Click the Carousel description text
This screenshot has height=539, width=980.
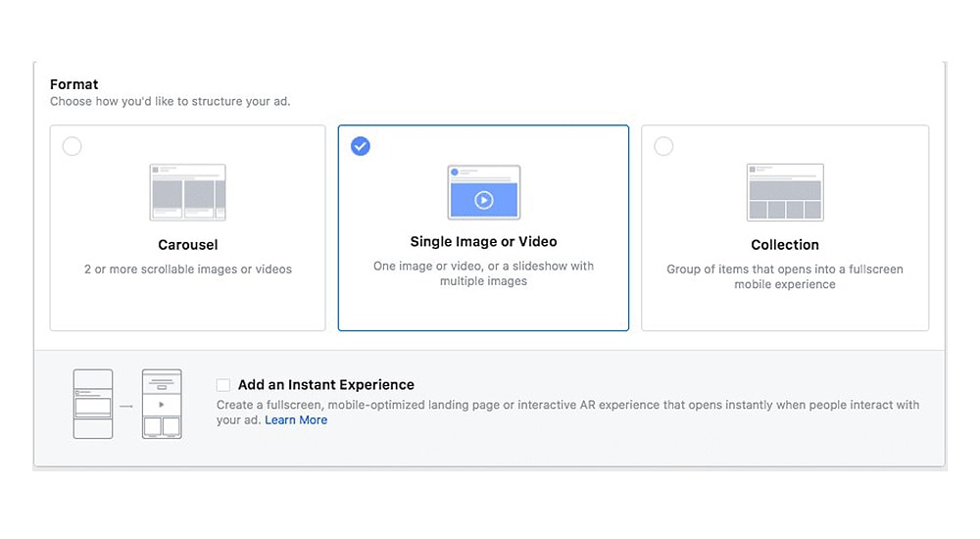pyautogui.click(x=187, y=269)
